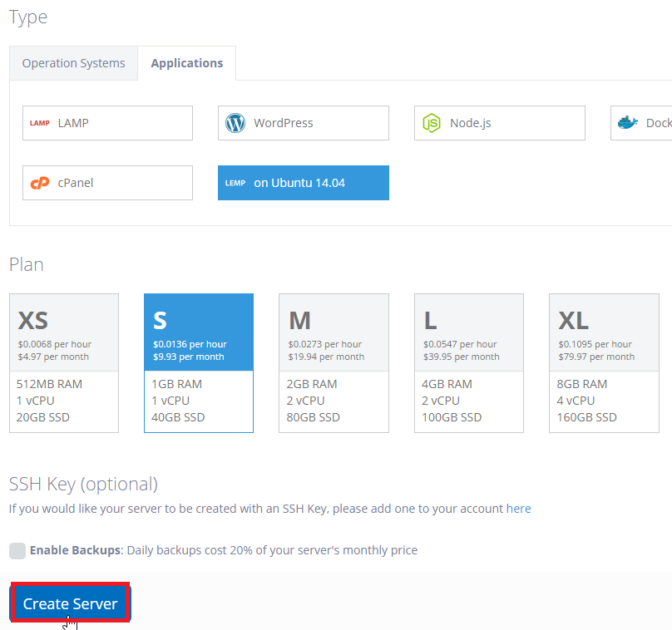
Task: Click the '512MB RAM' spec text
Action: [x=49, y=384]
